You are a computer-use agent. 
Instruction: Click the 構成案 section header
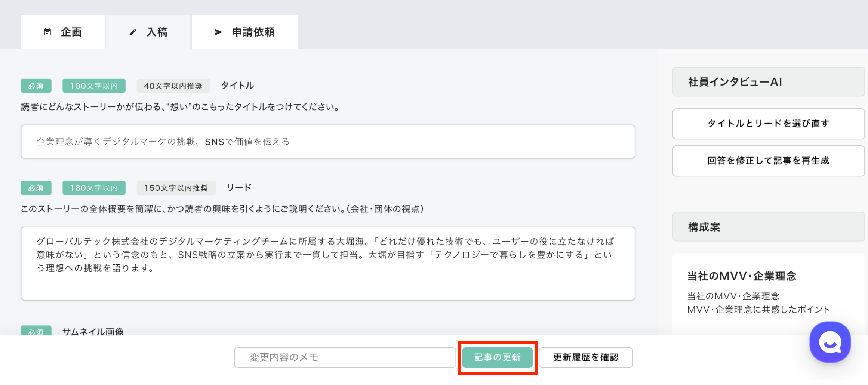768,227
